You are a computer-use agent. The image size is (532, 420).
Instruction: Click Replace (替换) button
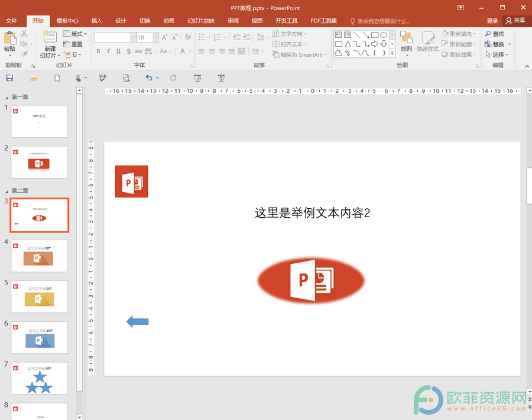(497, 44)
